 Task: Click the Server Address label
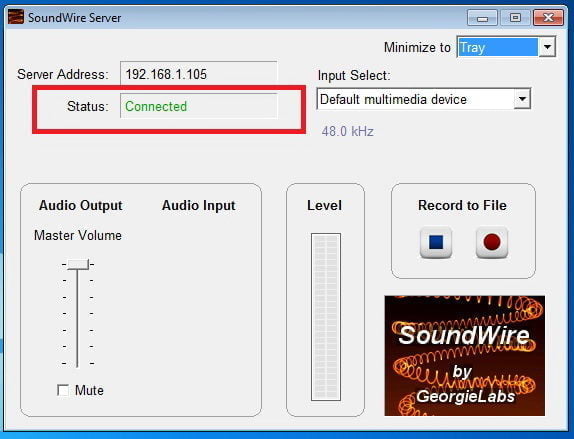63,74
